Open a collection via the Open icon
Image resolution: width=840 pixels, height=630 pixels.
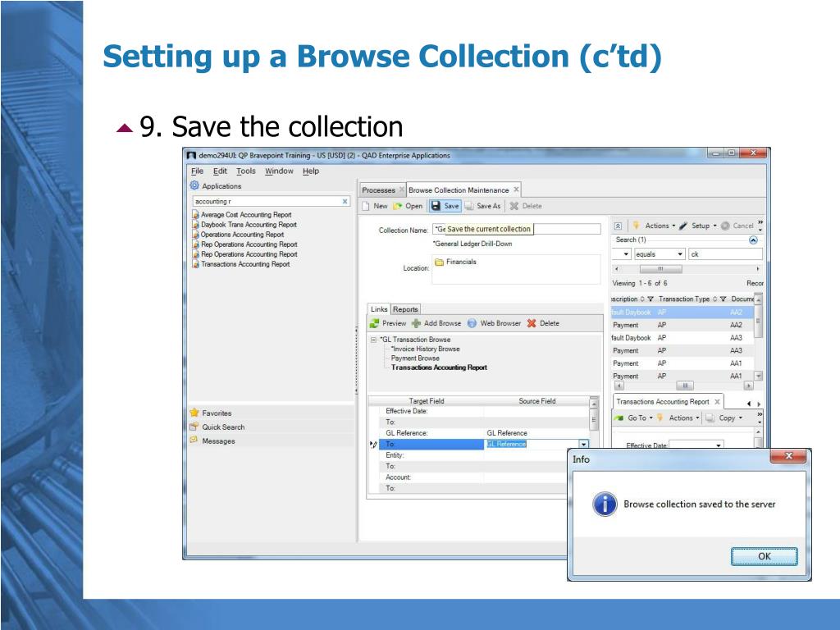[398, 206]
